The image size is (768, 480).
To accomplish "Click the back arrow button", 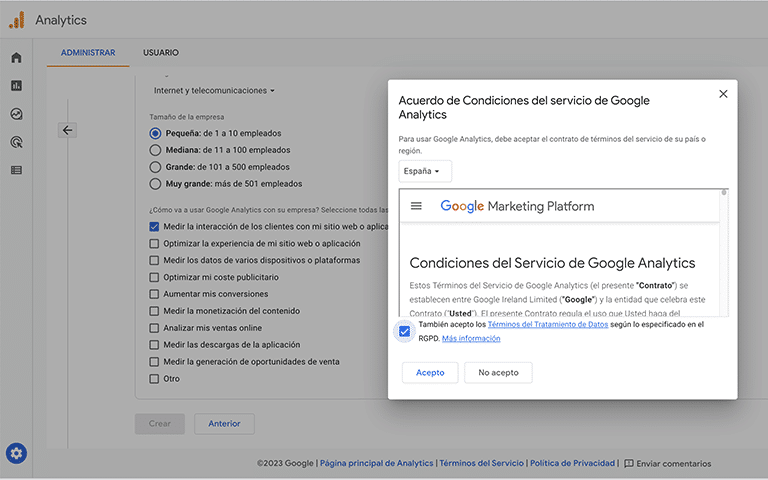I will pos(67,130).
